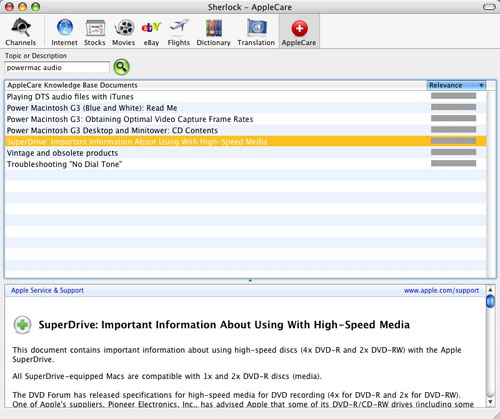
Task: Open the Apple Service & Support link
Action: (x=47, y=290)
